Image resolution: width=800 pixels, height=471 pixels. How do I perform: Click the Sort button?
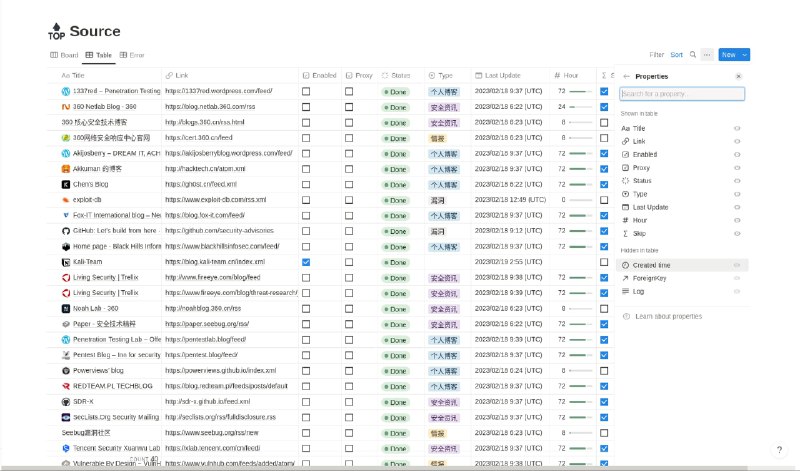click(x=676, y=55)
